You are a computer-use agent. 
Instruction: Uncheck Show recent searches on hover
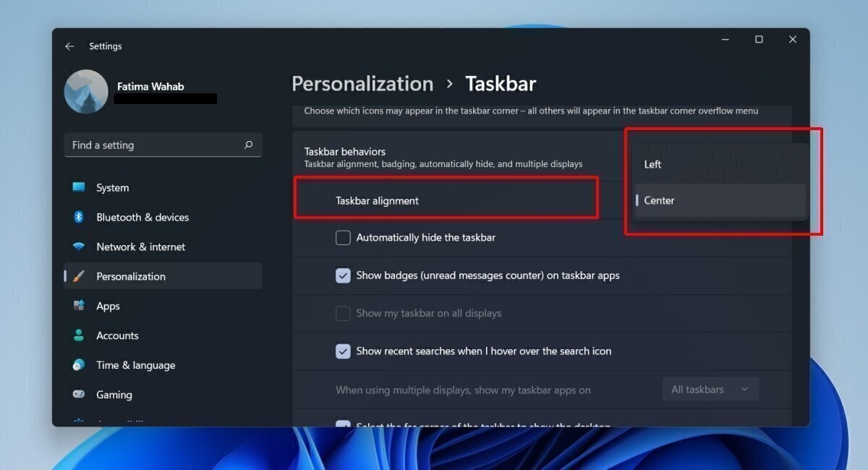pyautogui.click(x=343, y=351)
